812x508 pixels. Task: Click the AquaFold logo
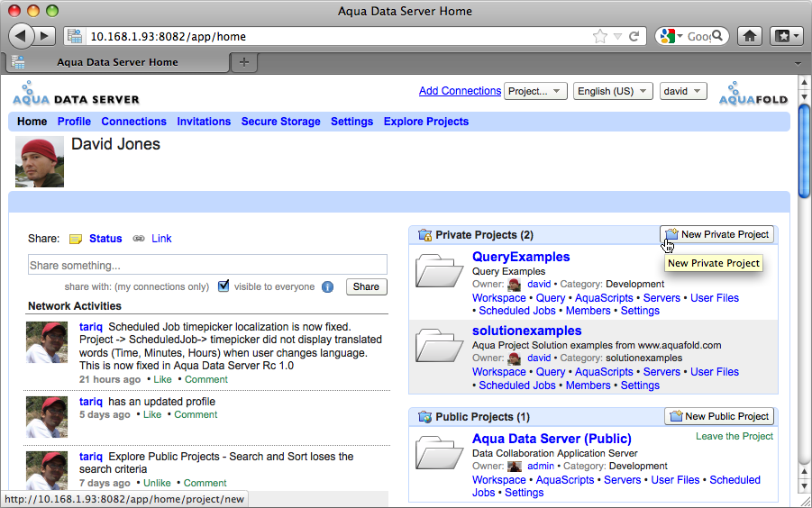753,94
